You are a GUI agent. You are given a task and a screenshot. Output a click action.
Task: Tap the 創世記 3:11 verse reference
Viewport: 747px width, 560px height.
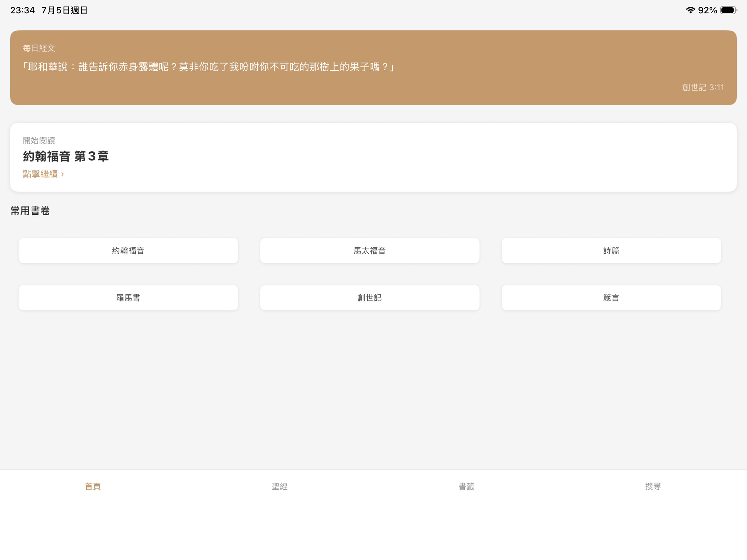[703, 87]
